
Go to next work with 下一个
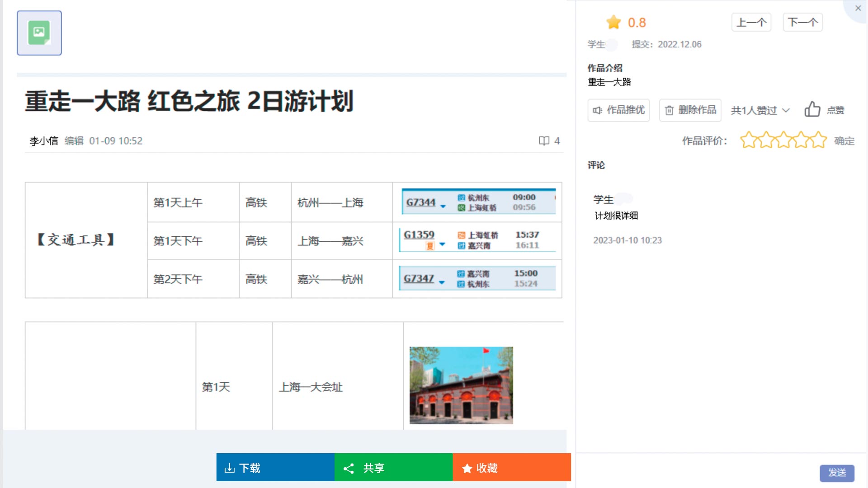802,22
